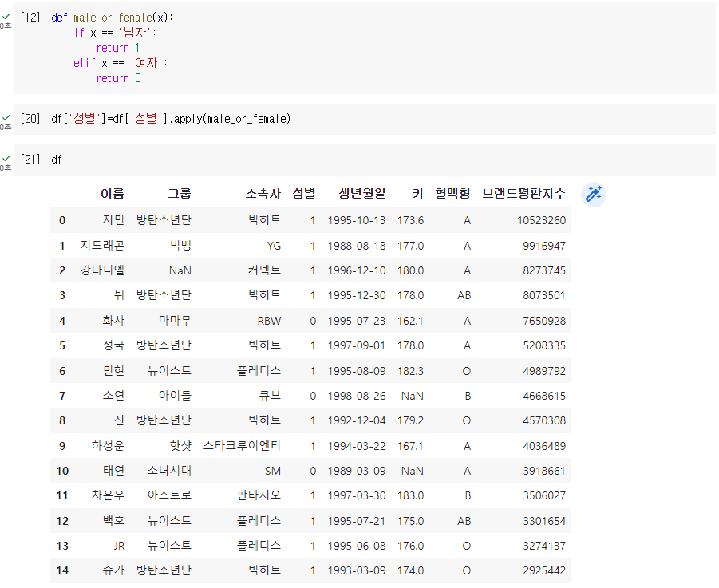
Task: Click the name cell '정국'
Action: [113, 345]
